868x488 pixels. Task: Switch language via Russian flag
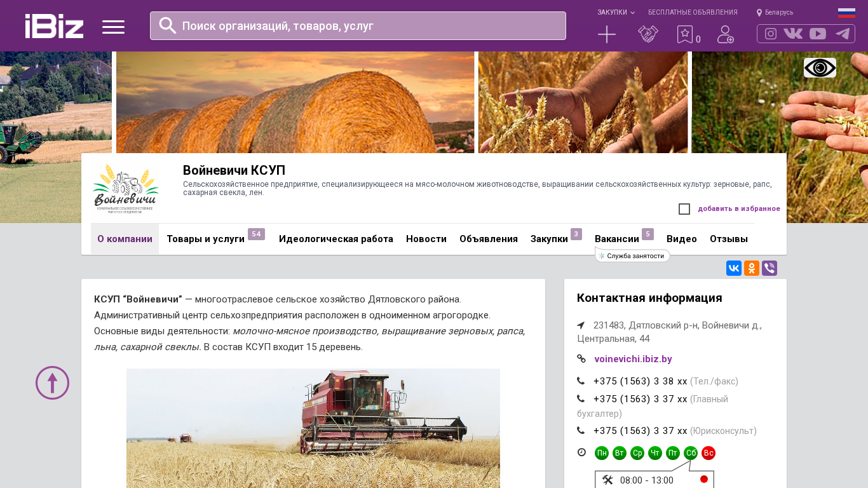846,13
